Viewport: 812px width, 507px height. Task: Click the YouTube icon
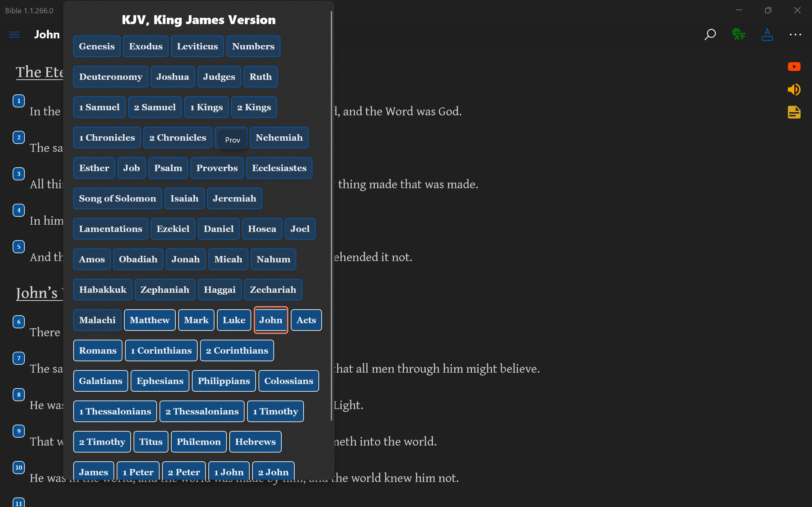(794, 67)
